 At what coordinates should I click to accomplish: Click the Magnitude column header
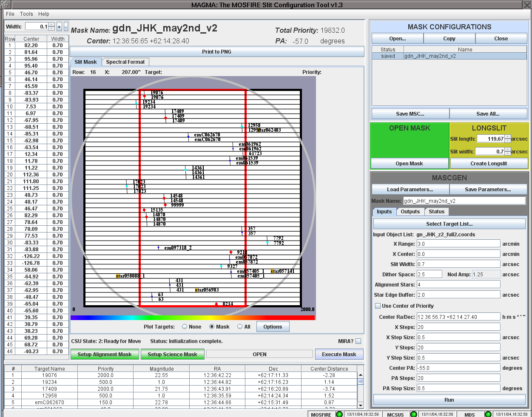coord(162,369)
